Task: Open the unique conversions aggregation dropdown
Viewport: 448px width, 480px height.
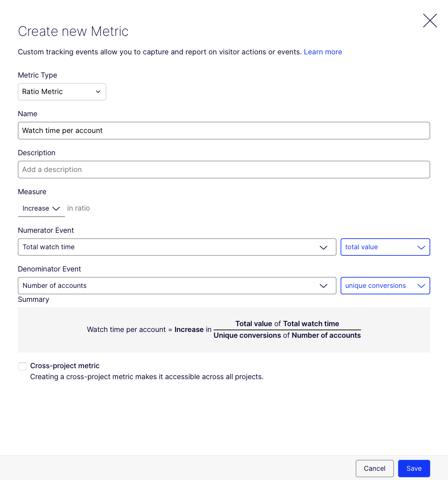Action: coord(385,286)
